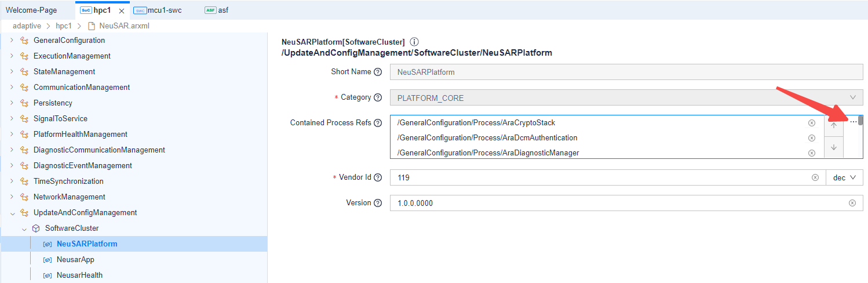The height and width of the screenshot is (283, 868).
Task: Remove AraCryptoStack process reference entry
Action: (811, 123)
